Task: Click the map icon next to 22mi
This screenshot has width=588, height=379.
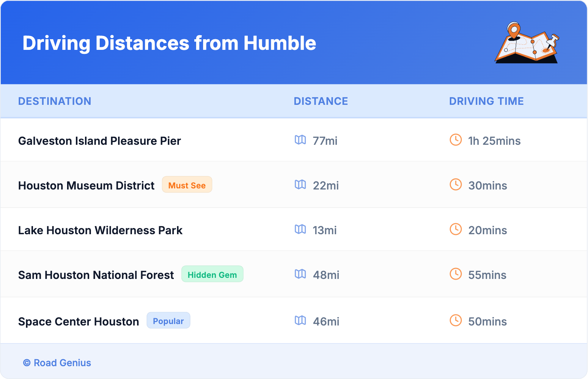Action: click(300, 185)
